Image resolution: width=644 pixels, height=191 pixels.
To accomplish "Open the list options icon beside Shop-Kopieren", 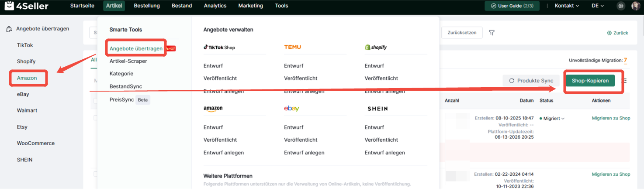I will point(624,81).
